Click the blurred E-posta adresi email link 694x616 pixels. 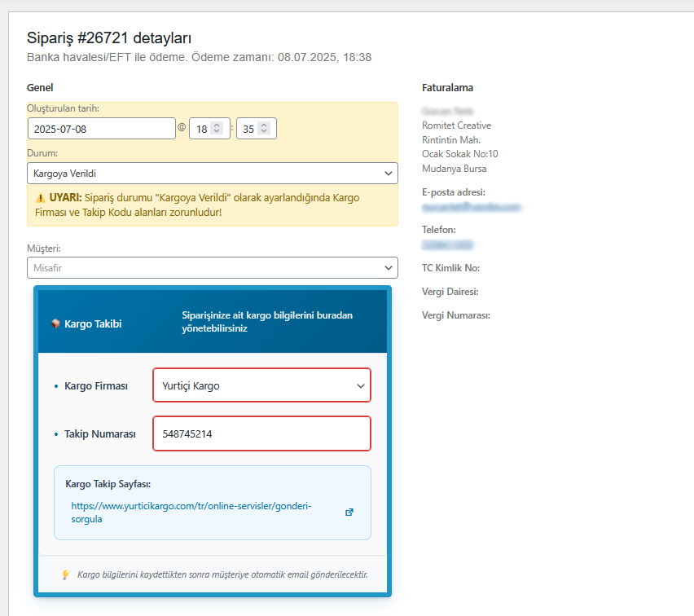tap(471, 208)
